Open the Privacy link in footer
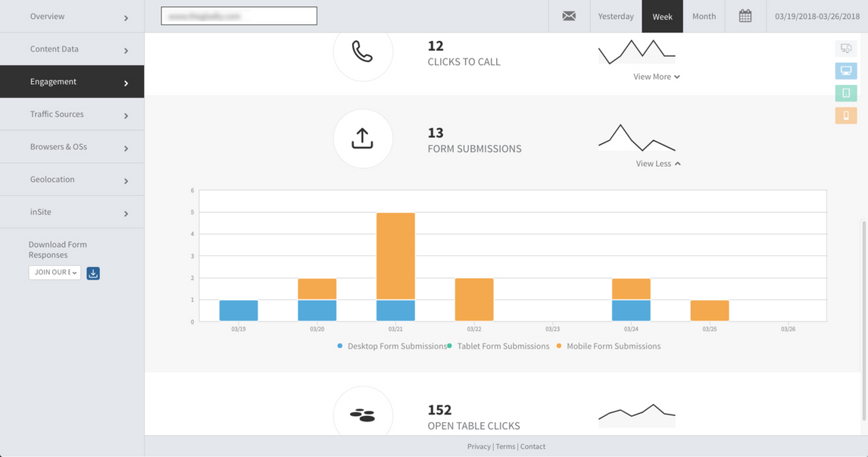Screen dimensions: 868x457 (x=479, y=446)
